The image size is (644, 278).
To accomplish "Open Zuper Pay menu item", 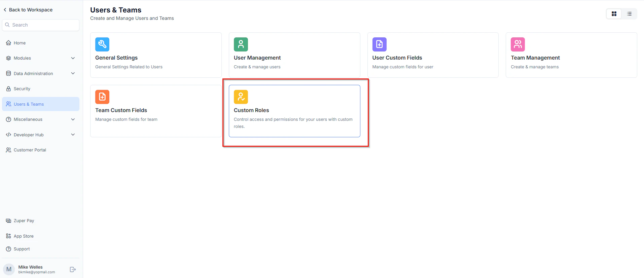I will click(x=41, y=221).
